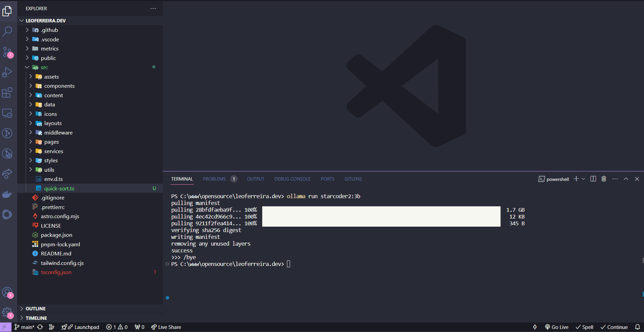Open the .prettierrc file
Screen dimensions: 644x332
click(90, 207)
